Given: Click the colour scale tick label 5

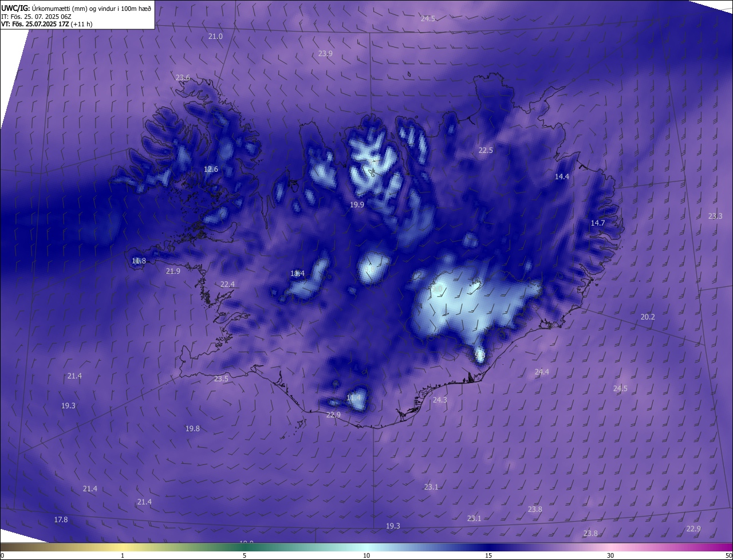Looking at the screenshot, I should click(245, 555).
